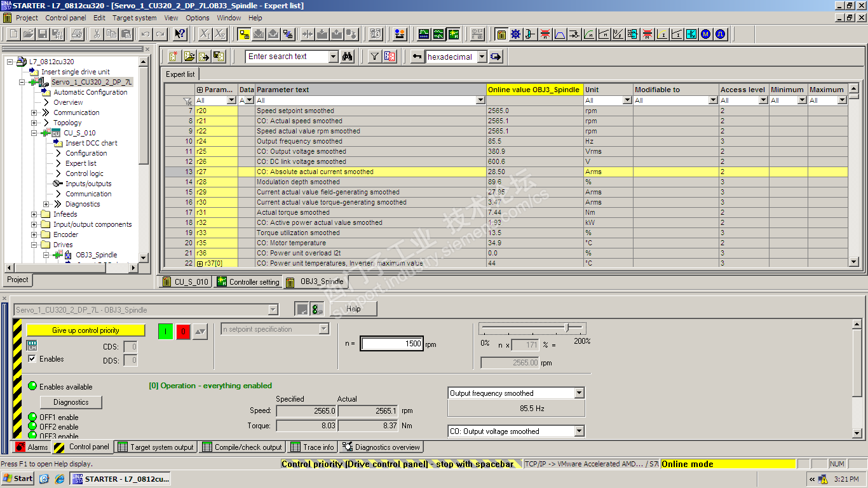Image resolution: width=868 pixels, height=488 pixels.
Task: Expand the Infeeds folder in project tree
Action: click(x=34, y=214)
